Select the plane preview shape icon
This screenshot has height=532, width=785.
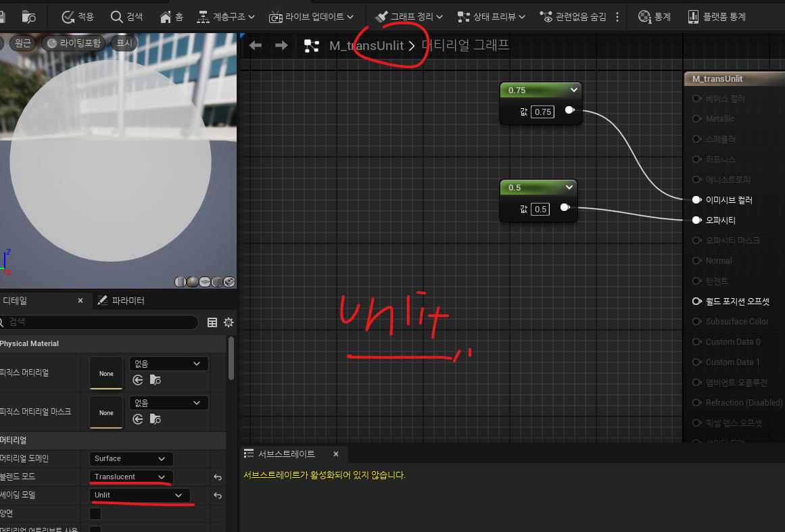pos(205,282)
